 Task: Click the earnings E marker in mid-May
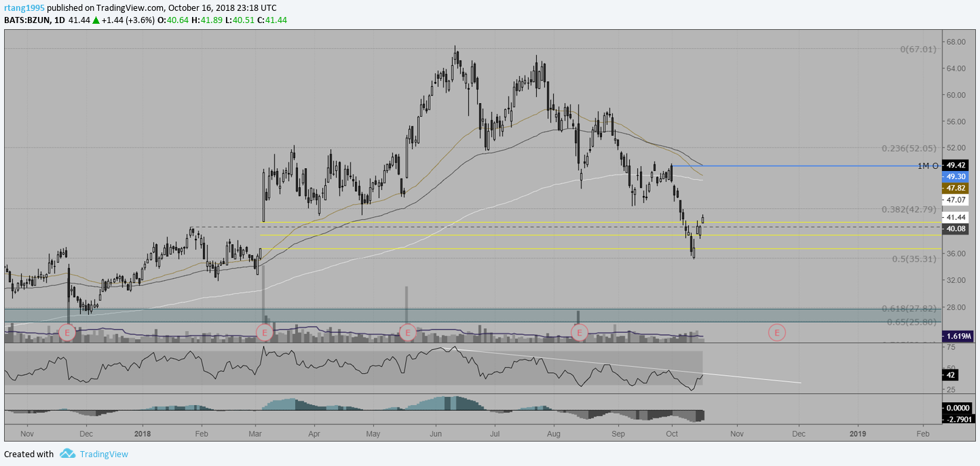click(407, 332)
